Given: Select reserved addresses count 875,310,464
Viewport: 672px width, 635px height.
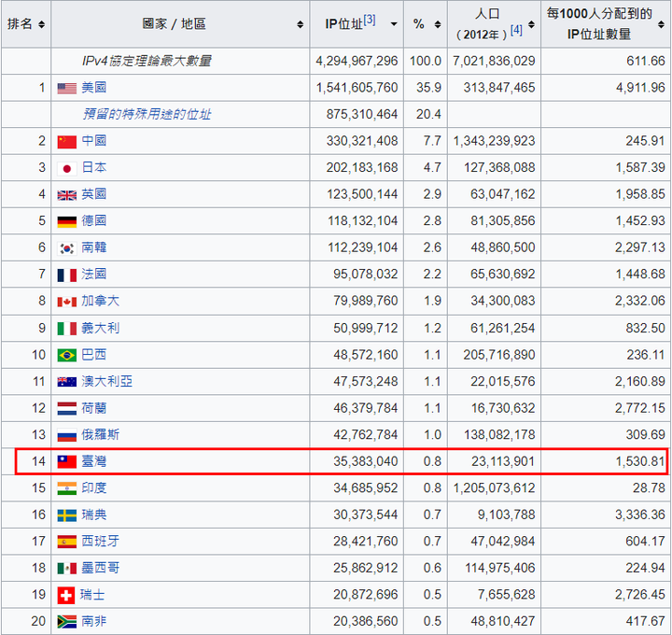Looking at the screenshot, I should pos(362,115).
